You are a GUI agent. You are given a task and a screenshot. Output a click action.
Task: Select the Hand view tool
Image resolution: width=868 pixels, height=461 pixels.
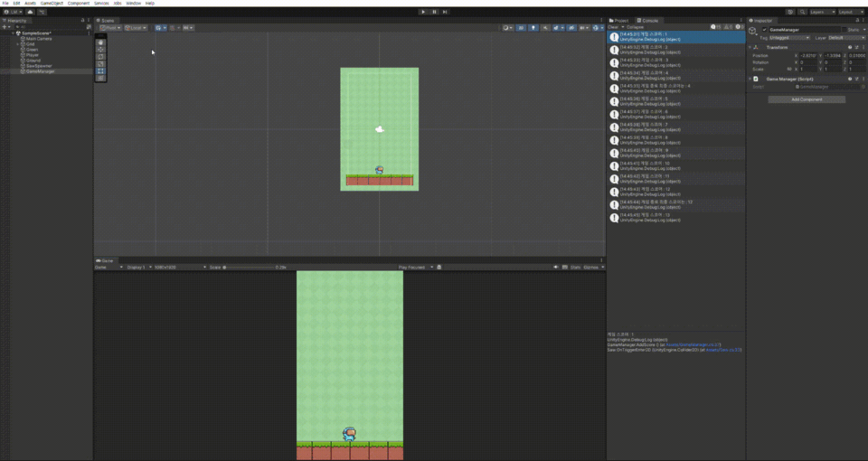[100, 42]
